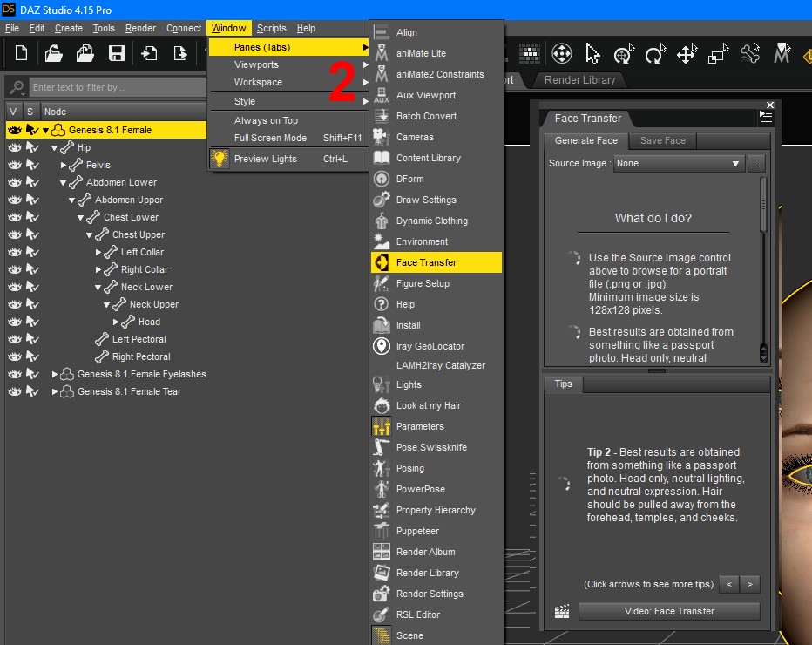Open aniMate Lite pane
Viewport: 812px width, 645px height.
436,53
